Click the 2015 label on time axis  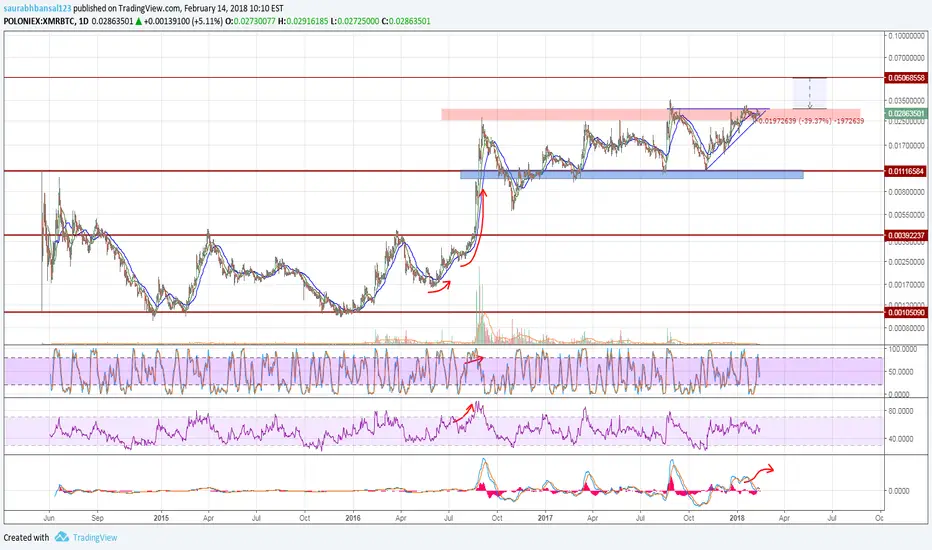[161, 518]
